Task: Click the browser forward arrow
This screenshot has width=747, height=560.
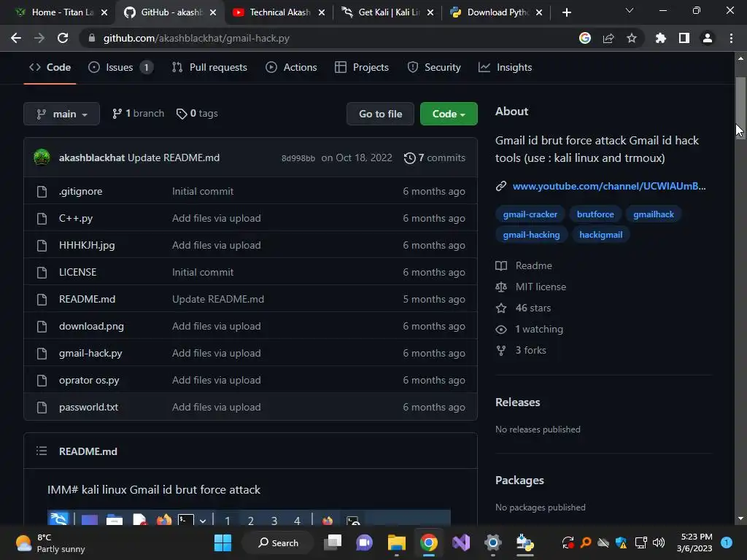Action: pos(39,38)
